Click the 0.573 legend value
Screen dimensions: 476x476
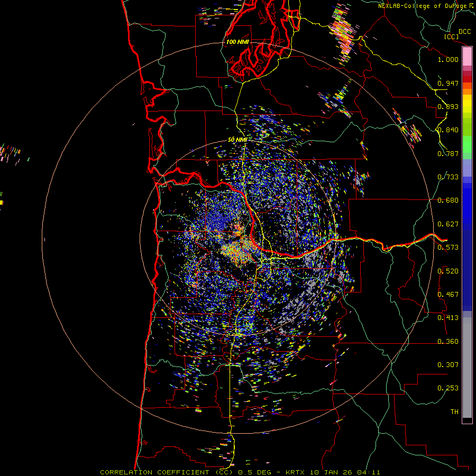pos(448,248)
